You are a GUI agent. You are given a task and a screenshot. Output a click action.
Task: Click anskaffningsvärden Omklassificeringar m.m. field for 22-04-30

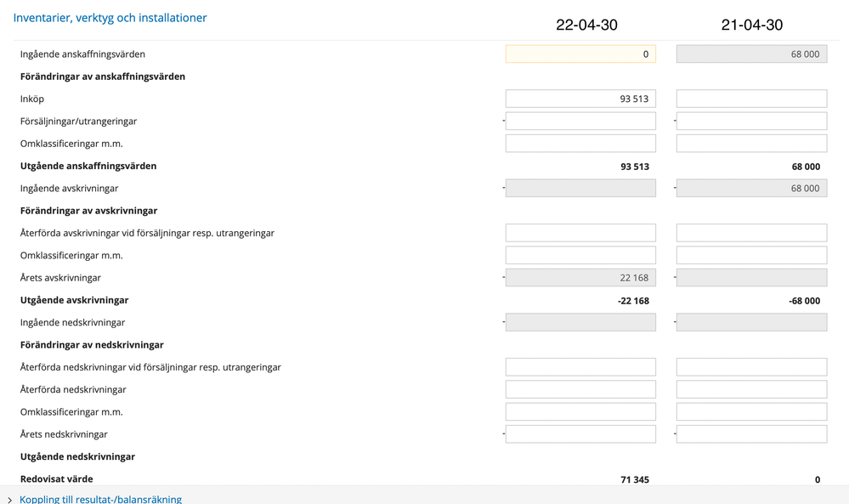(x=580, y=144)
